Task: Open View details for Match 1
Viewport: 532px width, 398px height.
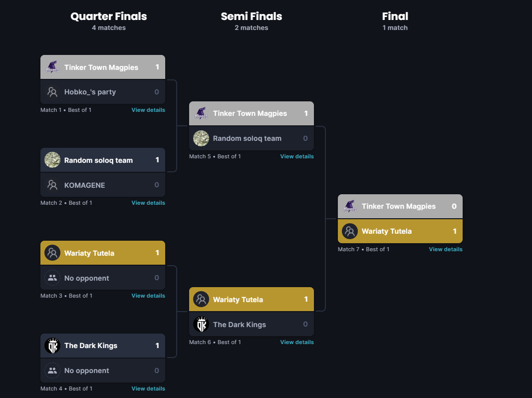Action: click(x=148, y=110)
